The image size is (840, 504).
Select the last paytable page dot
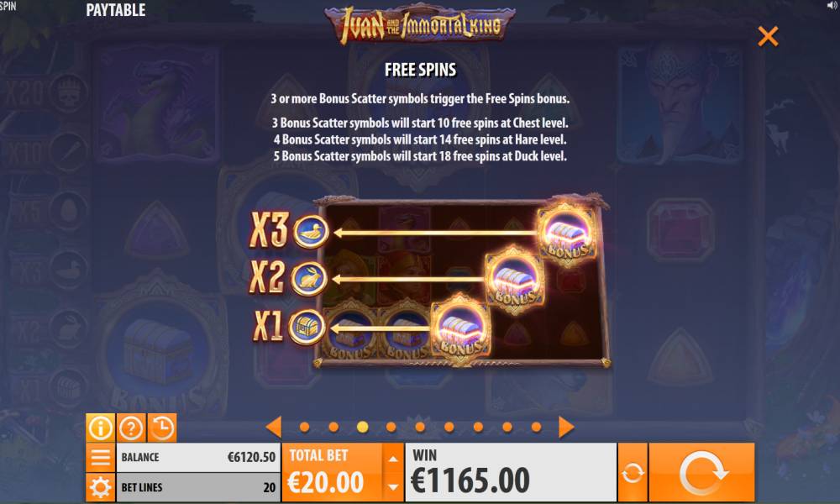pyautogui.click(x=536, y=427)
